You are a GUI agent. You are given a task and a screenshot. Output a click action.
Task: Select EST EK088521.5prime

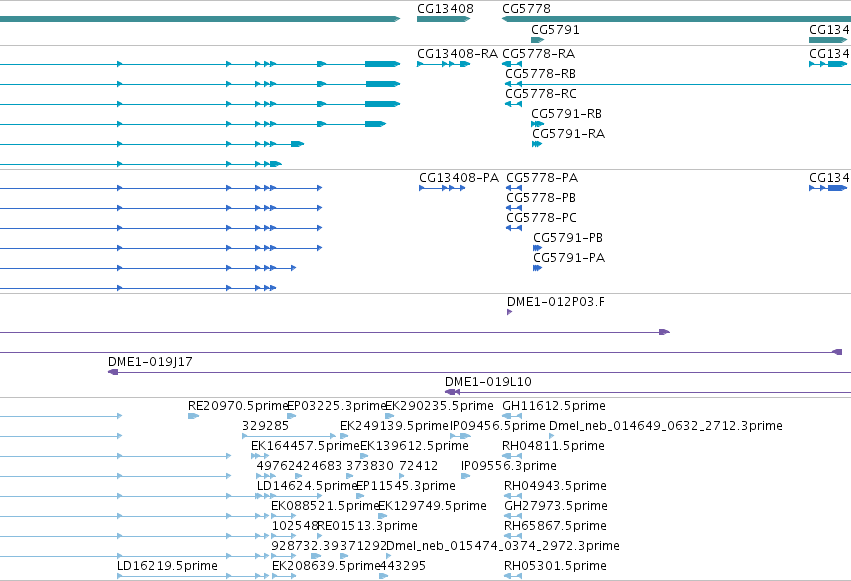coord(325,506)
